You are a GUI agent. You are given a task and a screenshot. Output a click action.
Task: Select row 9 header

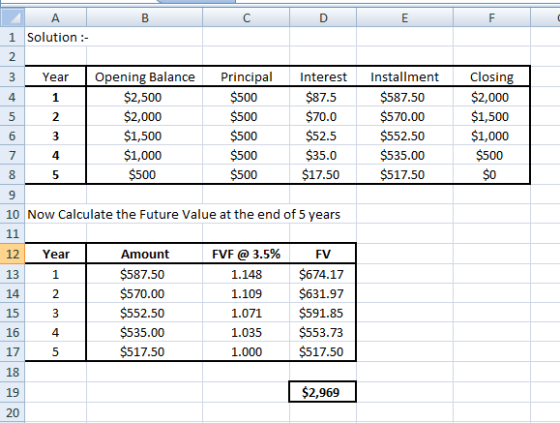12,195
